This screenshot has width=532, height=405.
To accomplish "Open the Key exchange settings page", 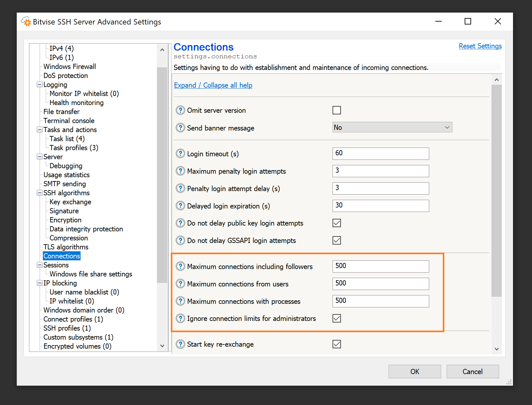I will tap(70, 202).
